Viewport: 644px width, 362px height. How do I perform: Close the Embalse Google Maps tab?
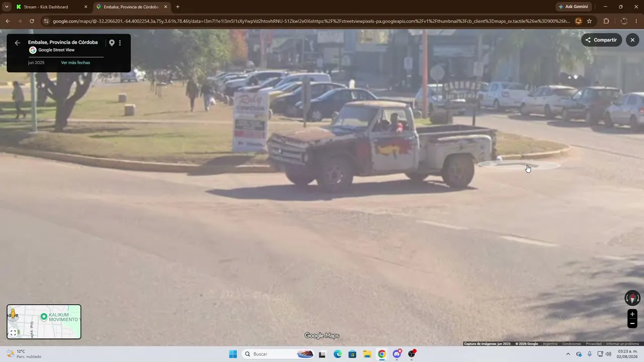point(166,7)
